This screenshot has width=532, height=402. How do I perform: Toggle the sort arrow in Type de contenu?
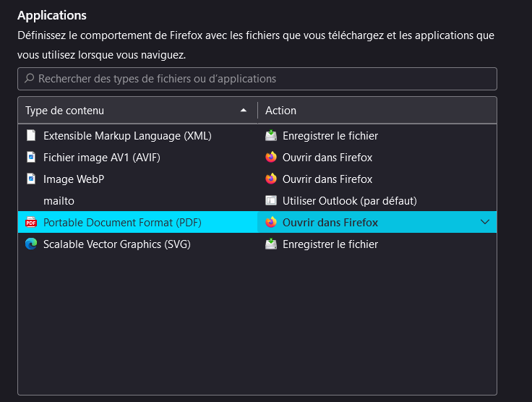(244, 111)
